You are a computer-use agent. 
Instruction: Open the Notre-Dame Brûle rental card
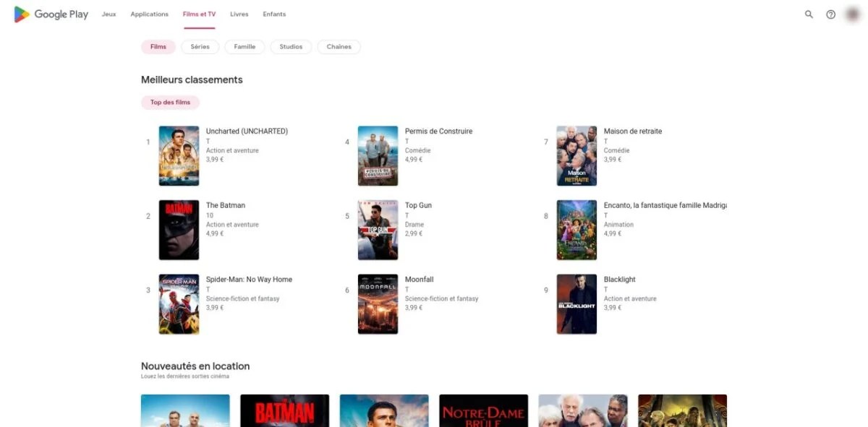483,410
